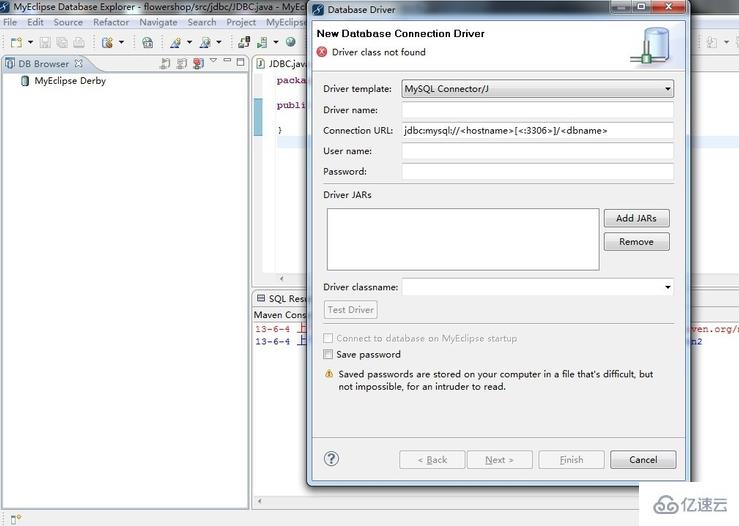Click the User name input field
739x526 pixels.
click(538, 151)
